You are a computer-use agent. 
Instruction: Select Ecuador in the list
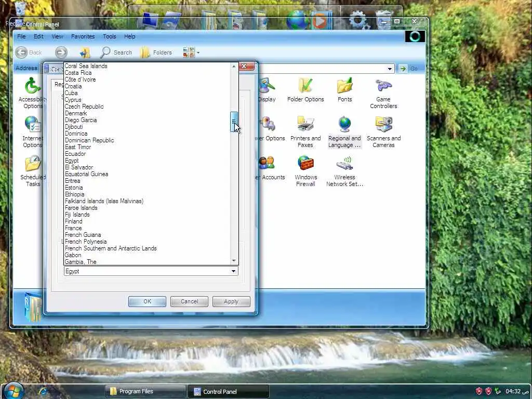click(75, 154)
